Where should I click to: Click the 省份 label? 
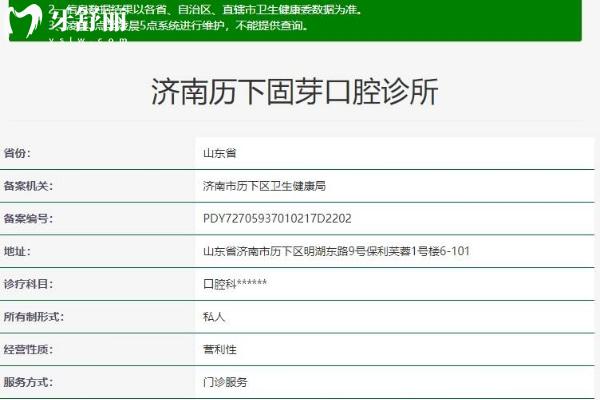(17, 153)
